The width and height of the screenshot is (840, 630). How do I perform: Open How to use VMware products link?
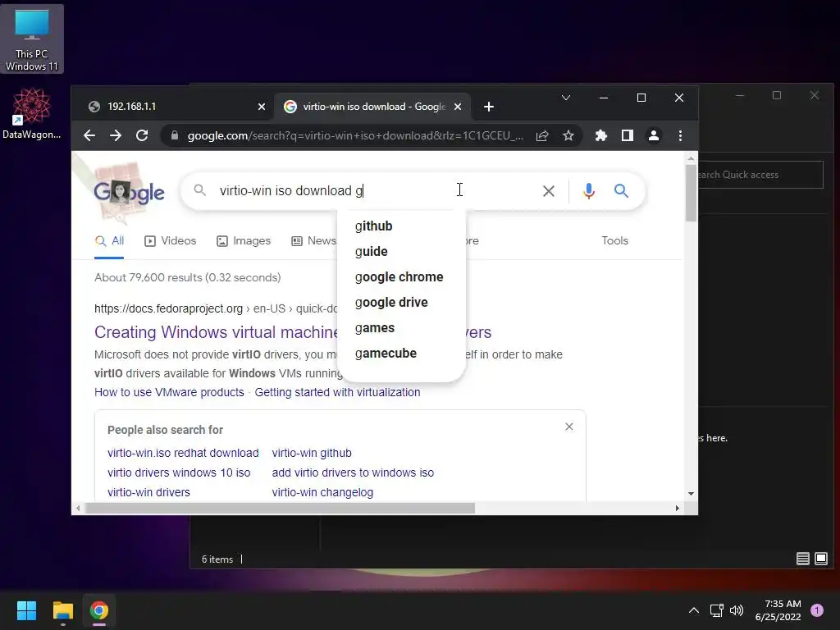tap(169, 392)
